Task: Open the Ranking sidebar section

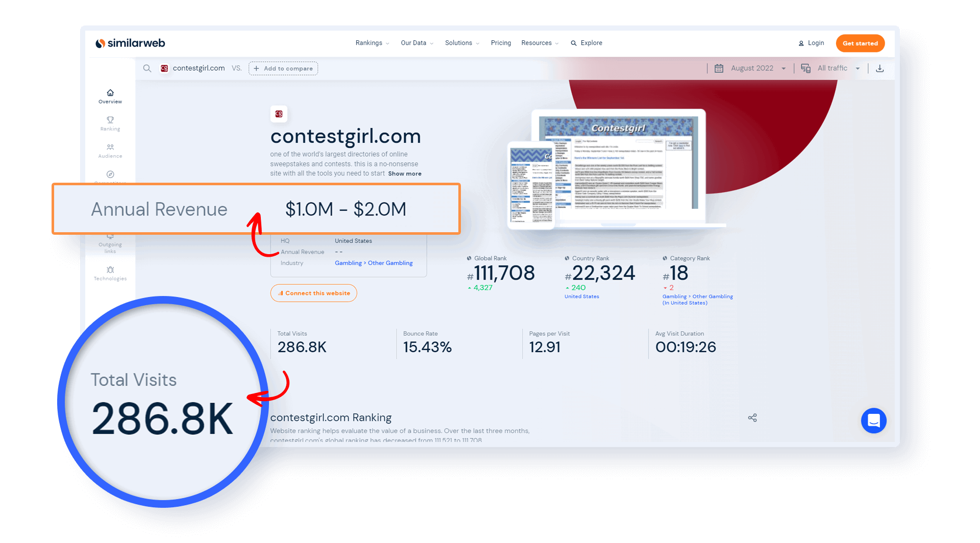Action: (110, 124)
